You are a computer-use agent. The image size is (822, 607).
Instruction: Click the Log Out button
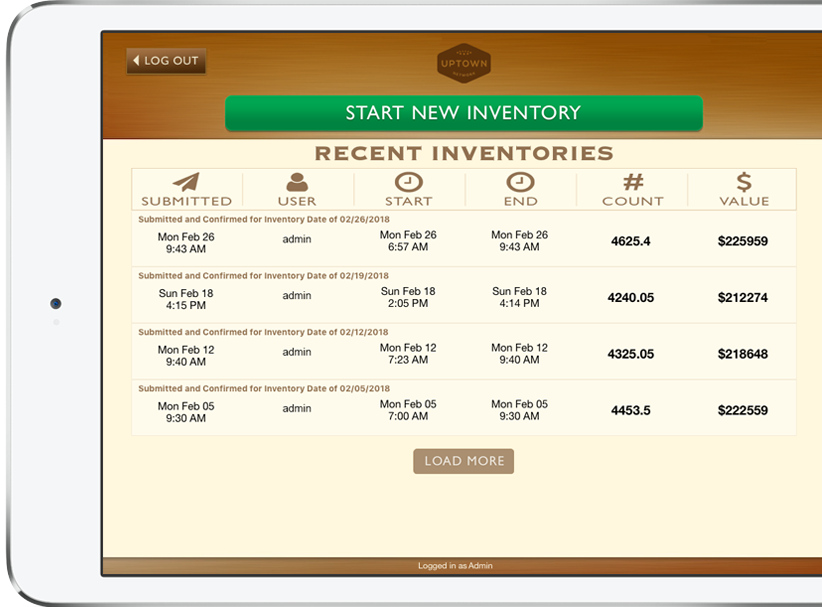pyautogui.click(x=166, y=61)
